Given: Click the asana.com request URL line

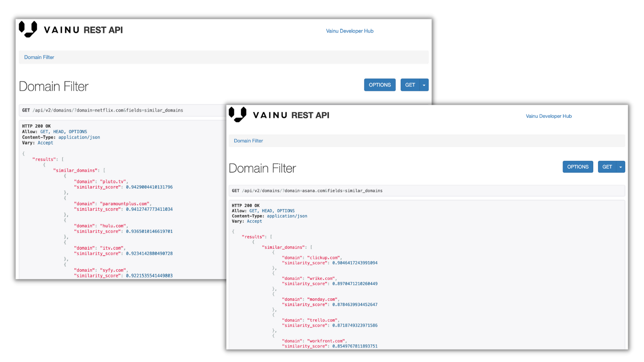Looking at the screenshot, I should point(312,191).
